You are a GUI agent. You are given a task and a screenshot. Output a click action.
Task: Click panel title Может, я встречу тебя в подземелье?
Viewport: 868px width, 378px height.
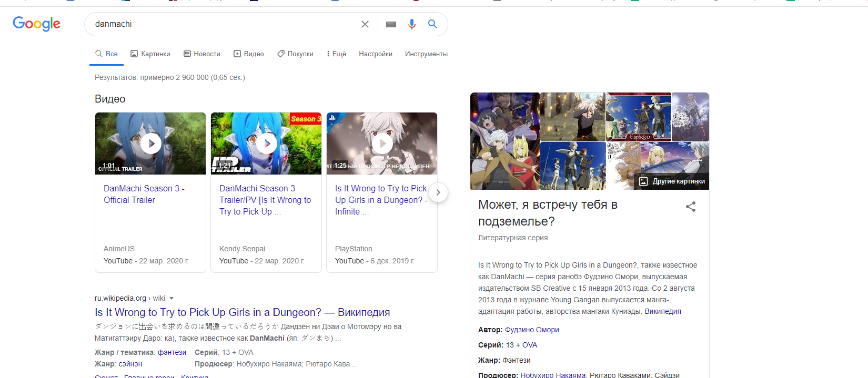click(548, 213)
